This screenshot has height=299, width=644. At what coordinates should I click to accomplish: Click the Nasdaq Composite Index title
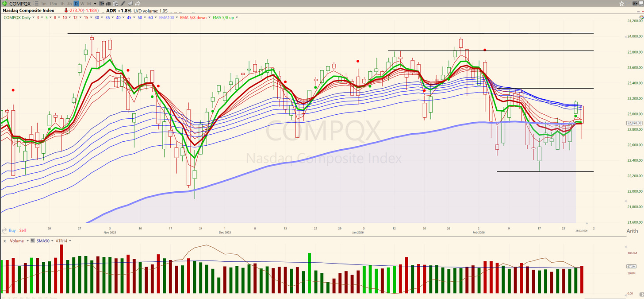coord(28,10)
